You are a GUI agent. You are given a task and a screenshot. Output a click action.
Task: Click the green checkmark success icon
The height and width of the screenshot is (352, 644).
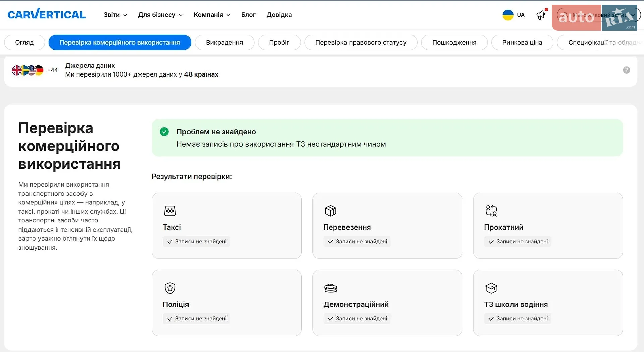[x=164, y=132]
